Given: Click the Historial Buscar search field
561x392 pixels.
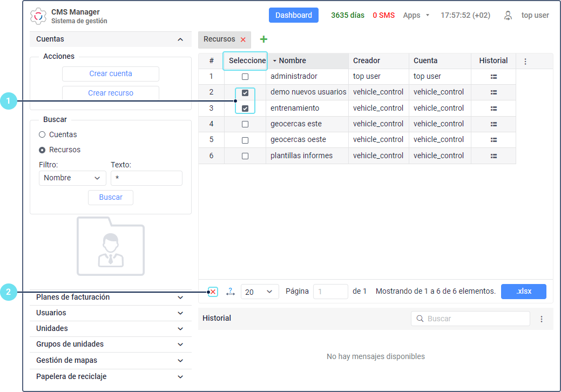Looking at the screenshot, I should [470, 319].
